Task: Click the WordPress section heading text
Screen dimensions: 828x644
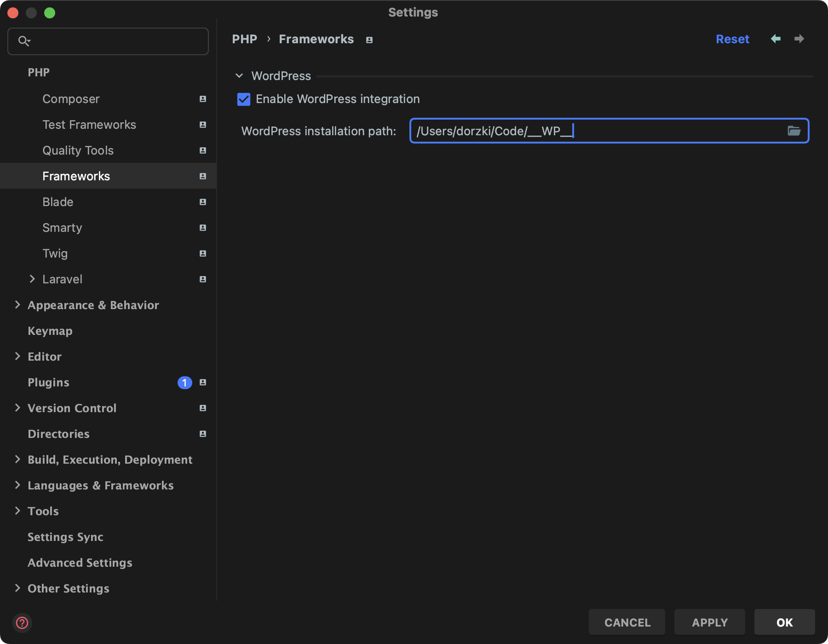Action: tap(281, 76)
